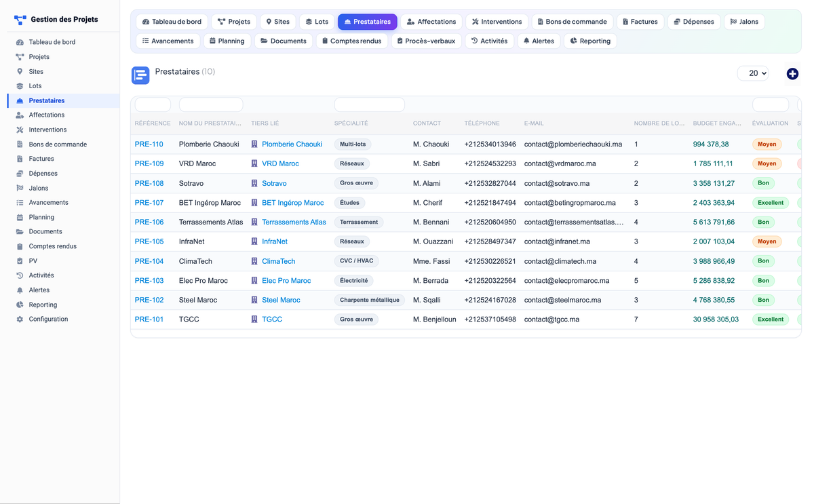The image size is (814, 504).
Task: Click the Tableau de bord icon in sidebar
Action: click(20, 42)
